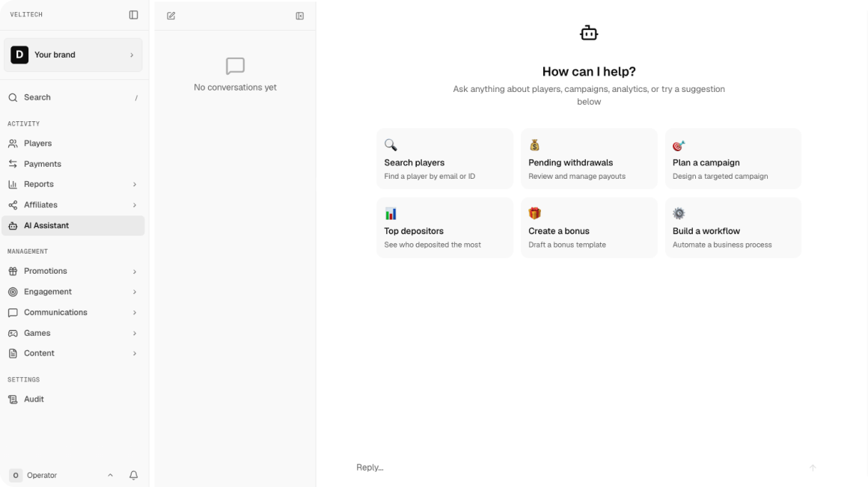
Task: Click the Operator O avatar
Action: pyautogui.click(x=16, y=475)
